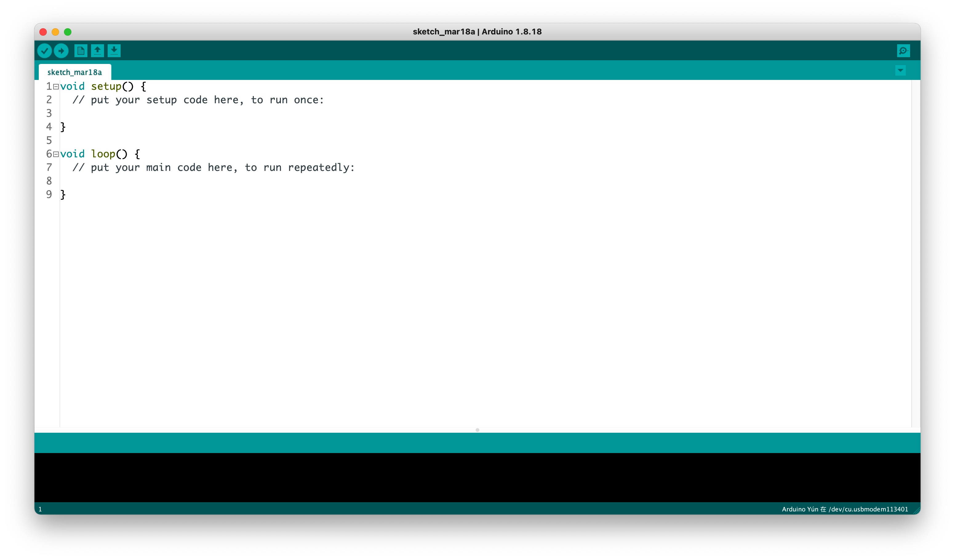Click the word setup in line 1
Screen dimensions: 955x560
[x=106, y=87]
